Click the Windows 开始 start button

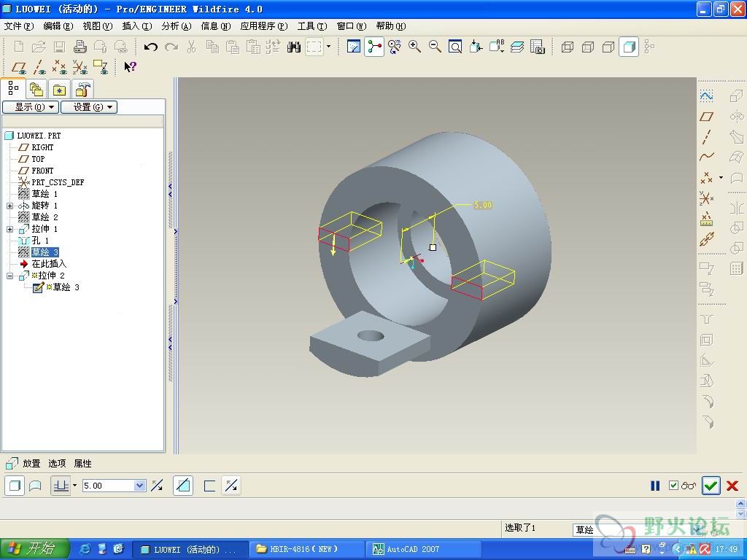34,548
